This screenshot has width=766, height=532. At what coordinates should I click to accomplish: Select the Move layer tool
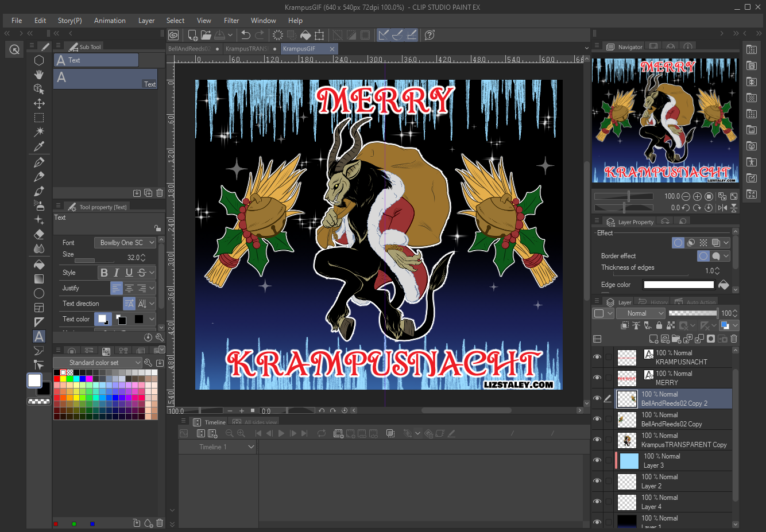pos(39,104)
